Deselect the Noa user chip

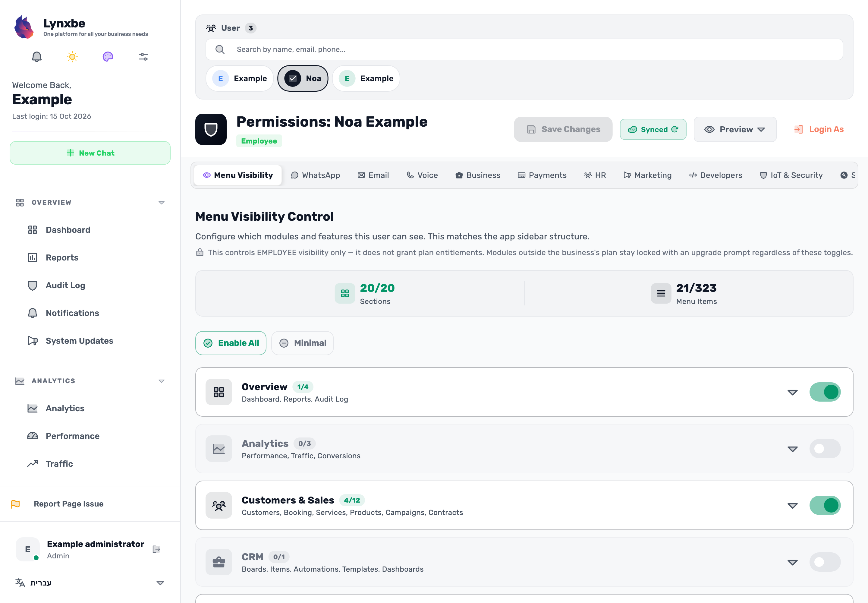303,78
